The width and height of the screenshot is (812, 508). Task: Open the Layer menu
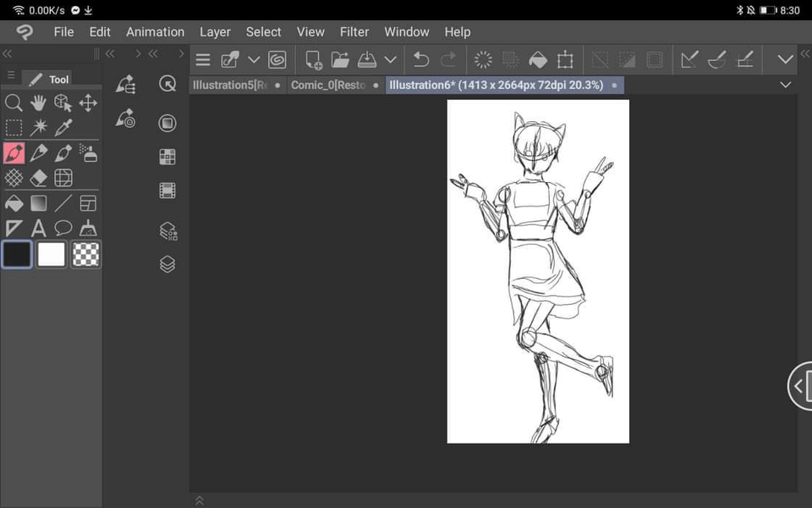(x=216, y=32)
